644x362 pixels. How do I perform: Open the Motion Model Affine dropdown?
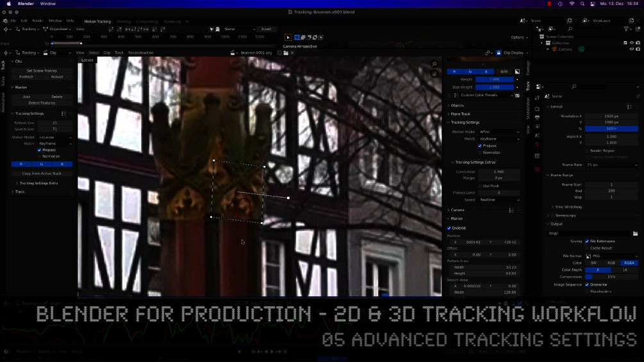tap(499, 132)
